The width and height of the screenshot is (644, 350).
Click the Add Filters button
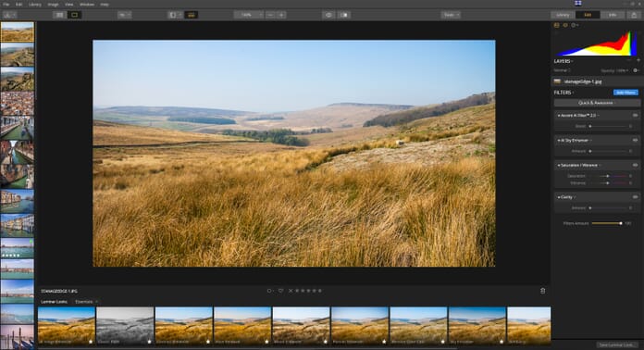pos(625,93)
